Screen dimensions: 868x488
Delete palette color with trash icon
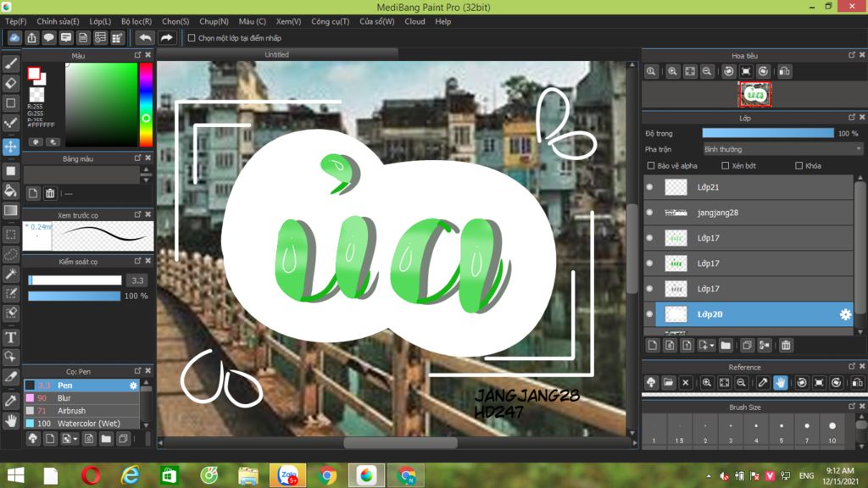coord(50,193)
